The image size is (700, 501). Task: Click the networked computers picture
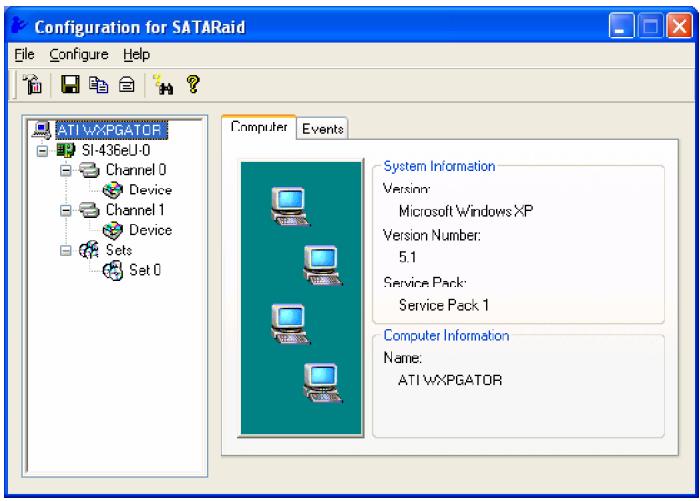[301, 298]
